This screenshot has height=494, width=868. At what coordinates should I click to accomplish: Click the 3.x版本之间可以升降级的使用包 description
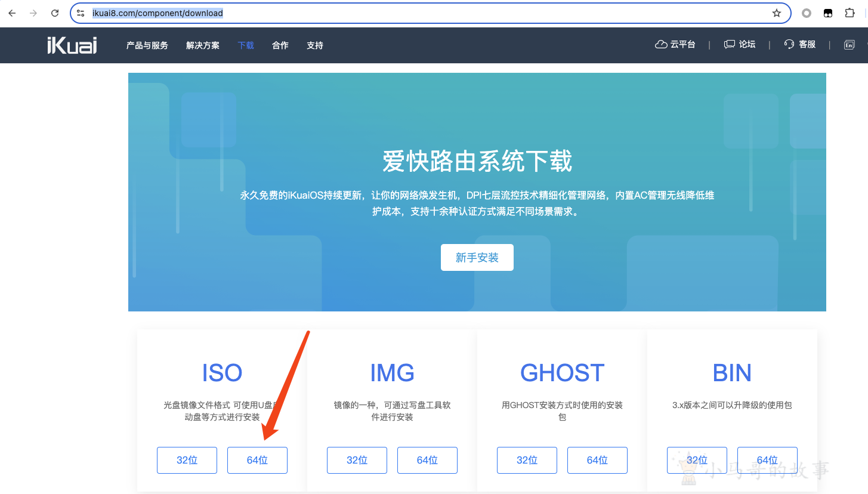(x=732, y=405)
